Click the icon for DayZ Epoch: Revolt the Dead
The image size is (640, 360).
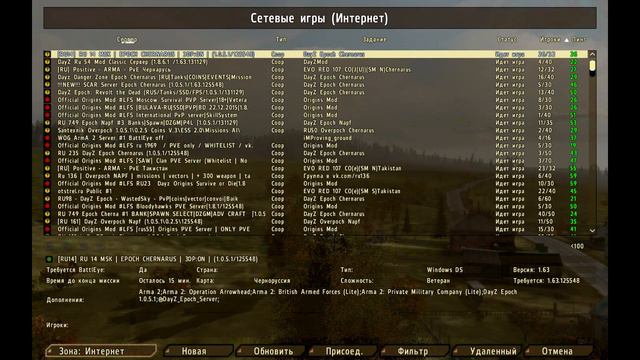[47, 92]
